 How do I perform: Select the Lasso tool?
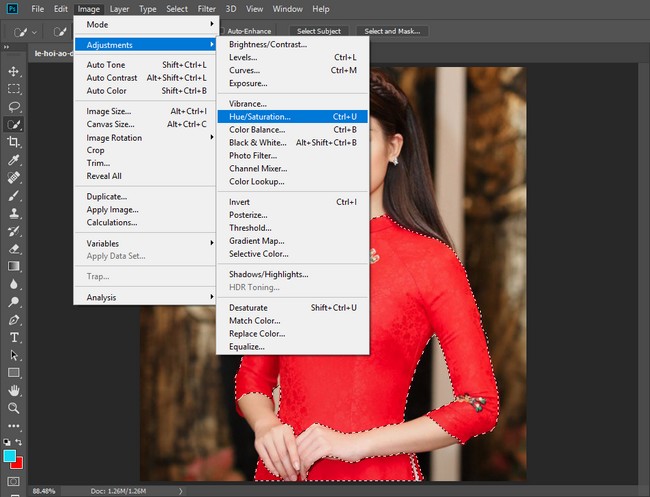click(14, 107)
